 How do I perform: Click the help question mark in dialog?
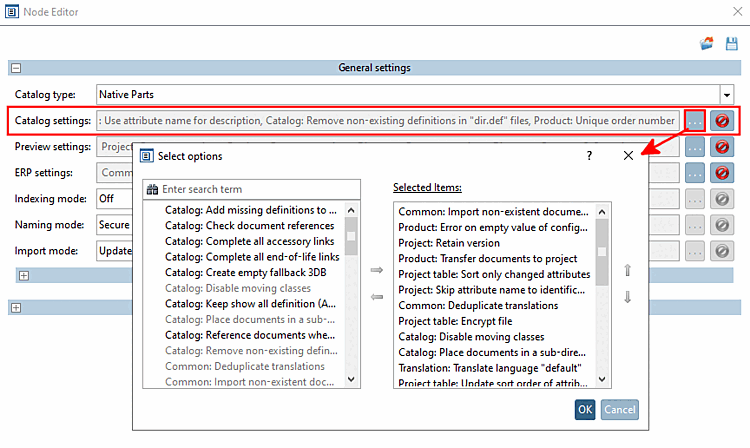click(x=589, y=156)
